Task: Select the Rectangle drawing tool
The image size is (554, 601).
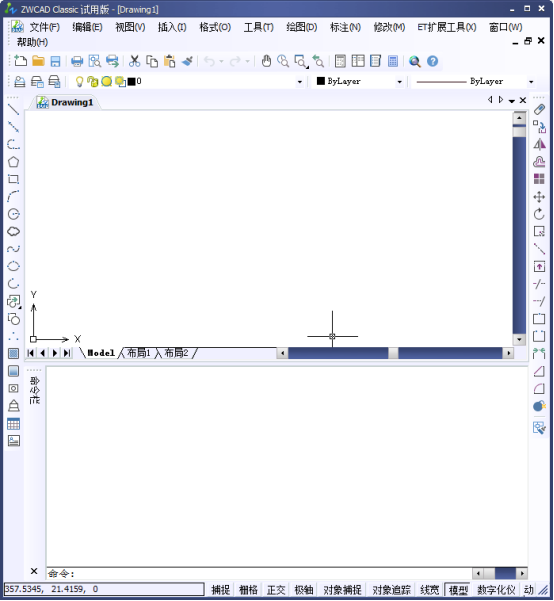Action: pos(13,179)
